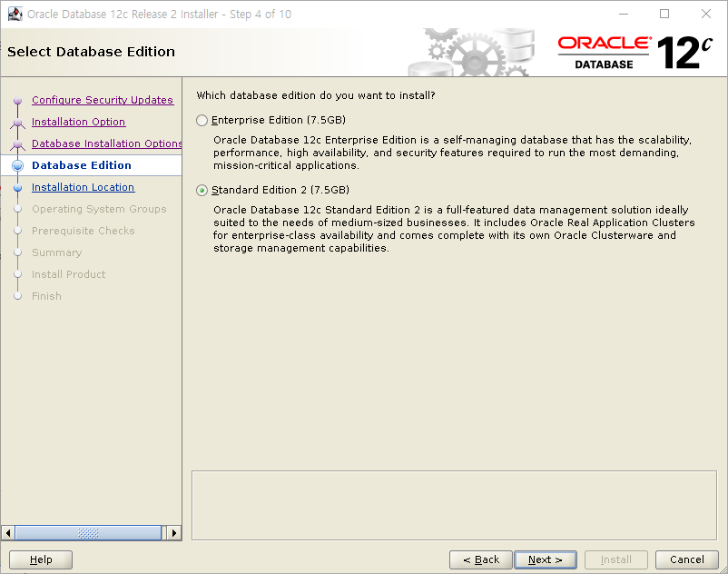Click the Database Installation Options step marker
Image resolution: width=728 pixels, height=574 pixels.
point(17,144)
